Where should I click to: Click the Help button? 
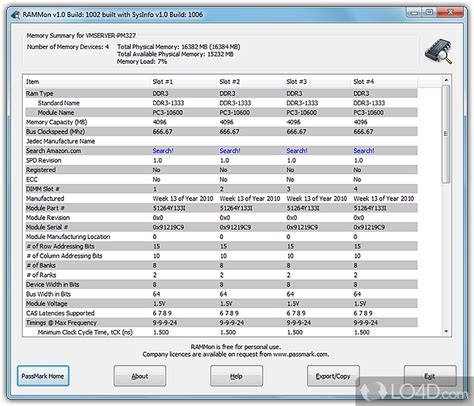tap(236, 376)
